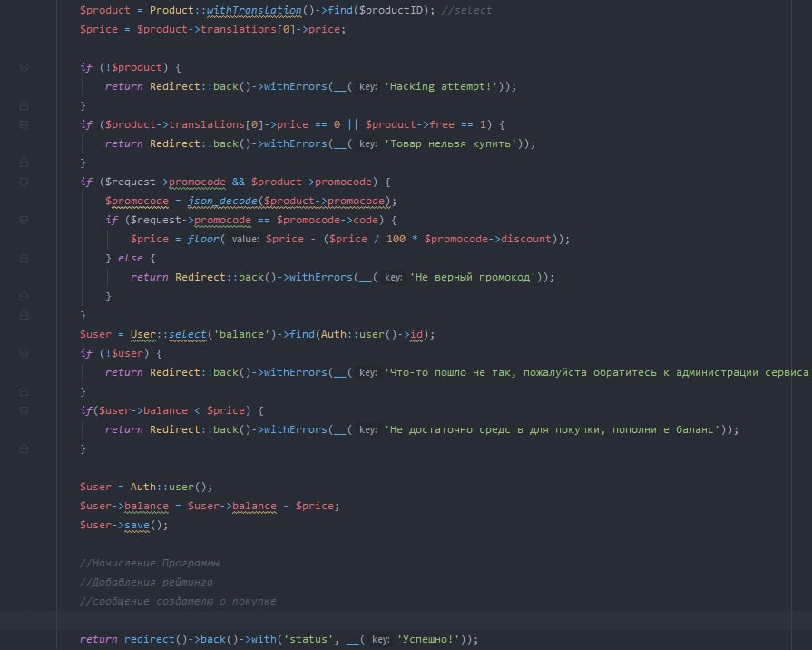The width and height of the screenshot is (812, 650).
Task: Click the 'Не достаточно средств' error string
Action: (552, 429)
